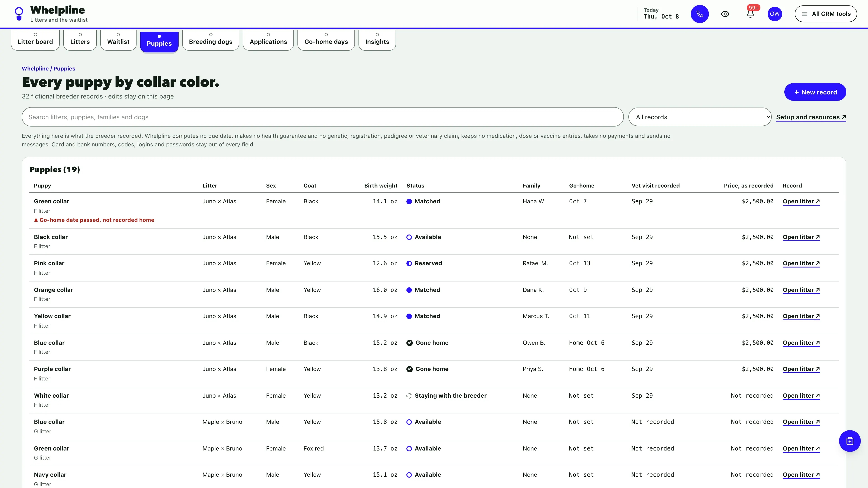868x488 pixels.
Task: Open the OW user avatar
Action: tap(775, 14)
